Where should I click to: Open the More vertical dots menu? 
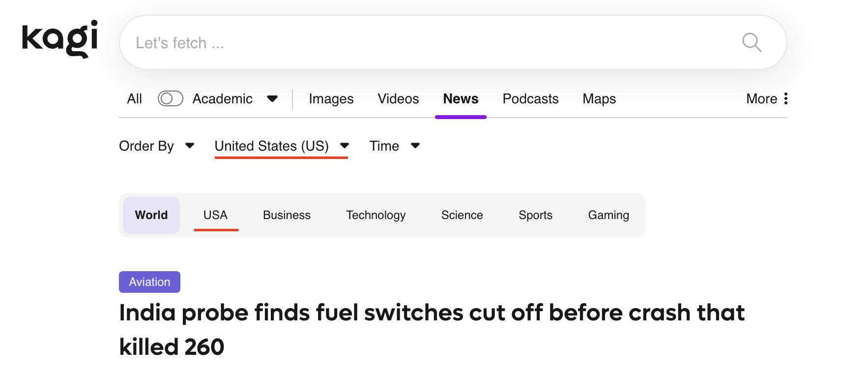coord(786,98)
